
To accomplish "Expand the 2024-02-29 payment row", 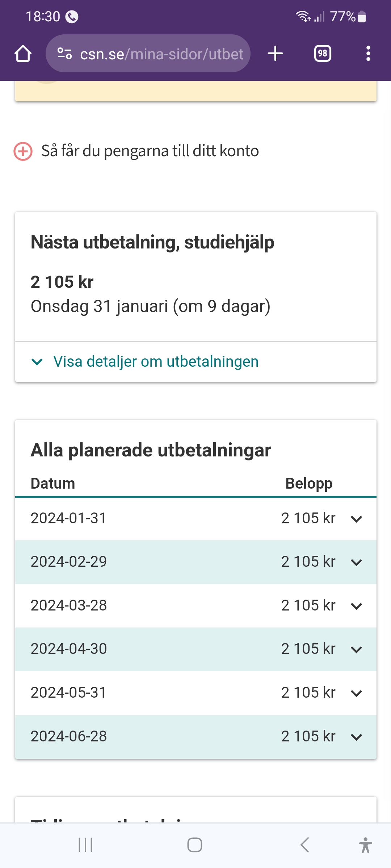I will coord(356,562).
